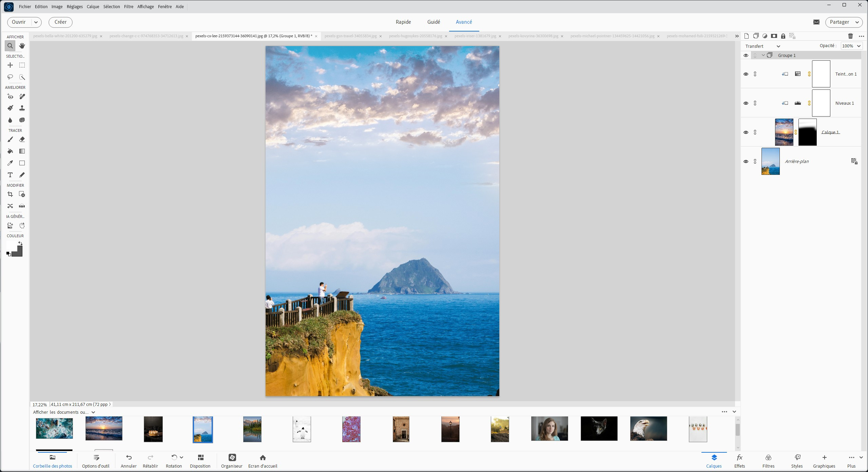868x472 pixels.
Task: Delete layer with the trash icon
Action: point(850,36)
